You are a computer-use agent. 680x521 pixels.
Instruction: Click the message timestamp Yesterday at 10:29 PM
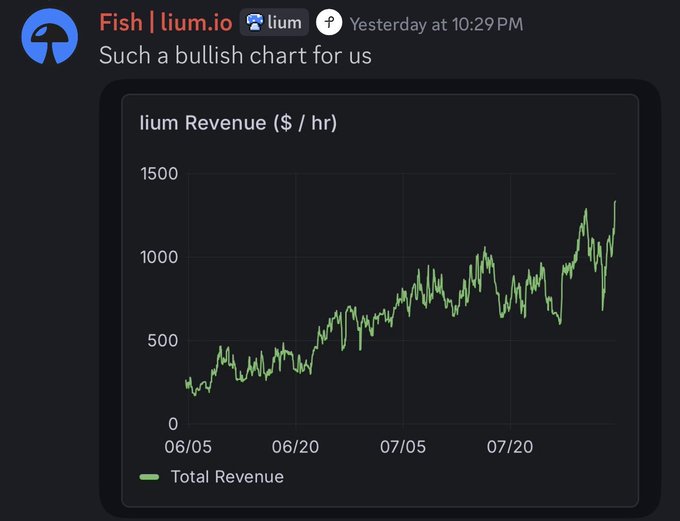tap(436, 24)
